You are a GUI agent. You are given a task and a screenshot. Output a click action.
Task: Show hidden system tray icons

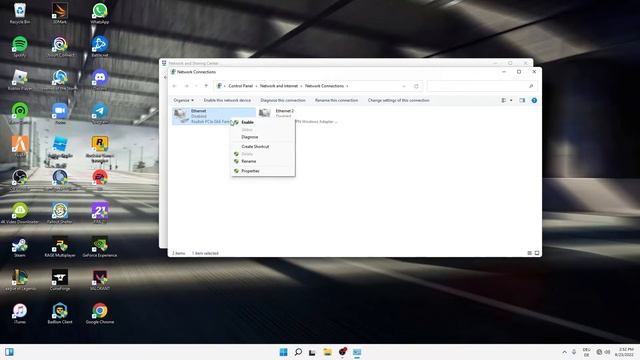point(564,352)
